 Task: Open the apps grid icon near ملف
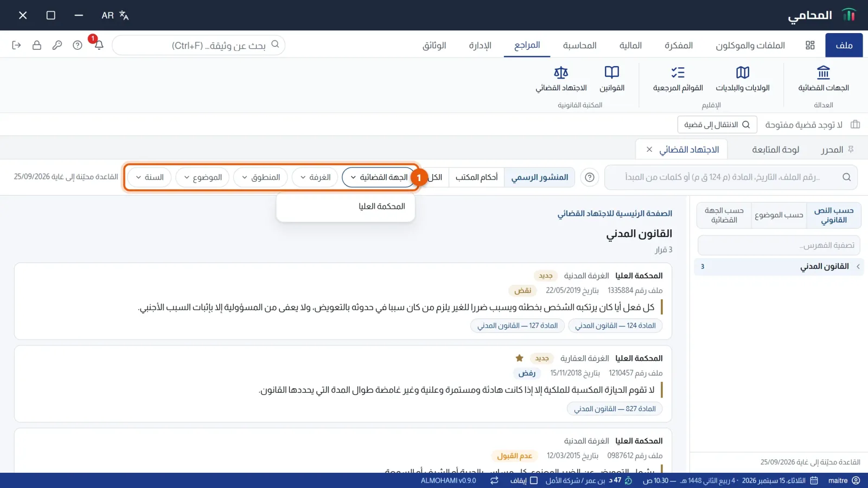tap(810, 46)
